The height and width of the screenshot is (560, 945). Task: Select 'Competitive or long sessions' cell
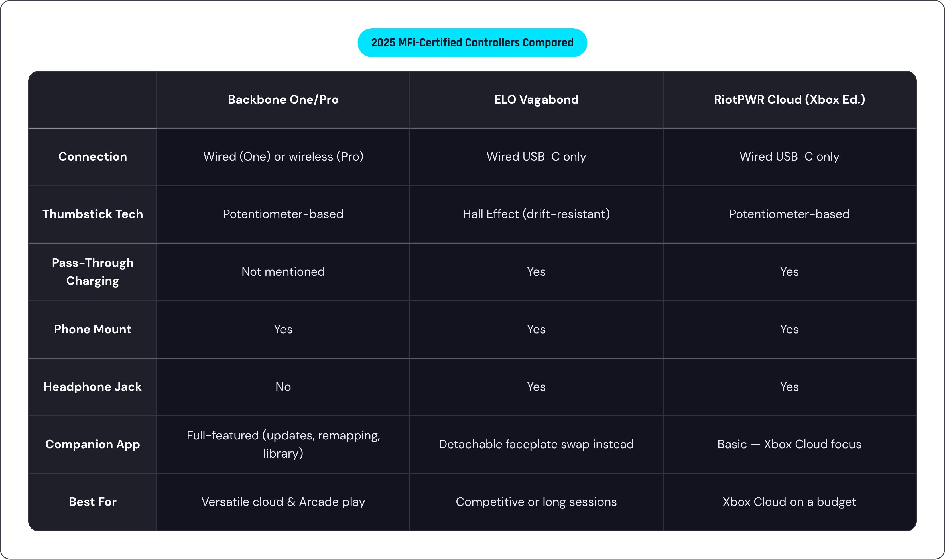(x=536, y=502)
